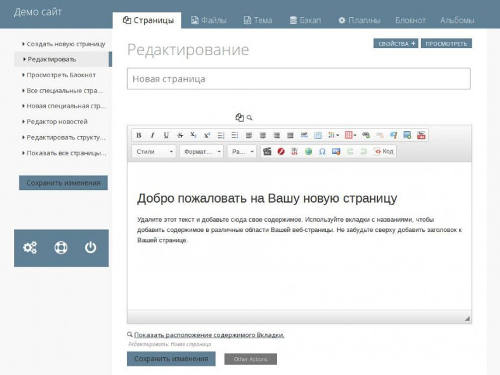
Task: Click the Новая страница title field
Action: 299,79
